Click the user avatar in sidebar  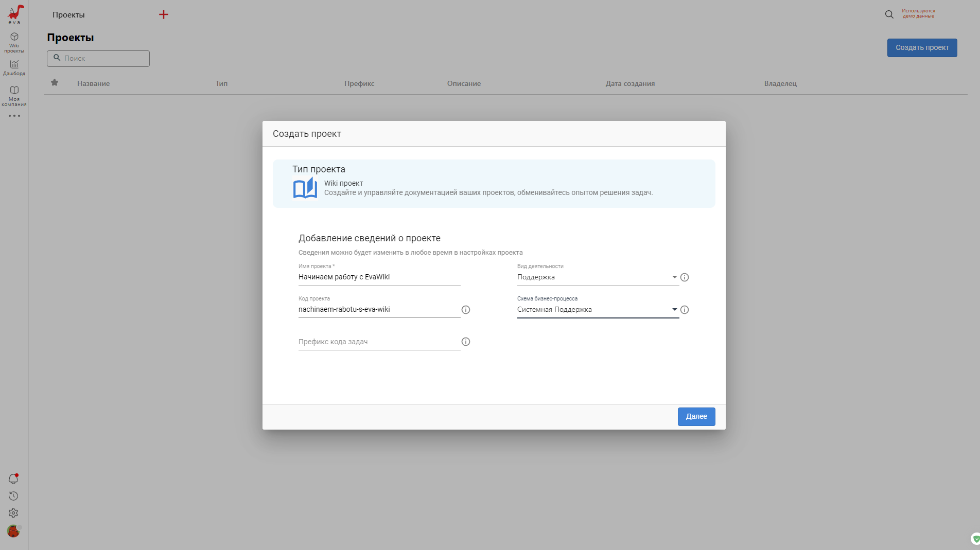pyautogui.click(x=14, y=531)
